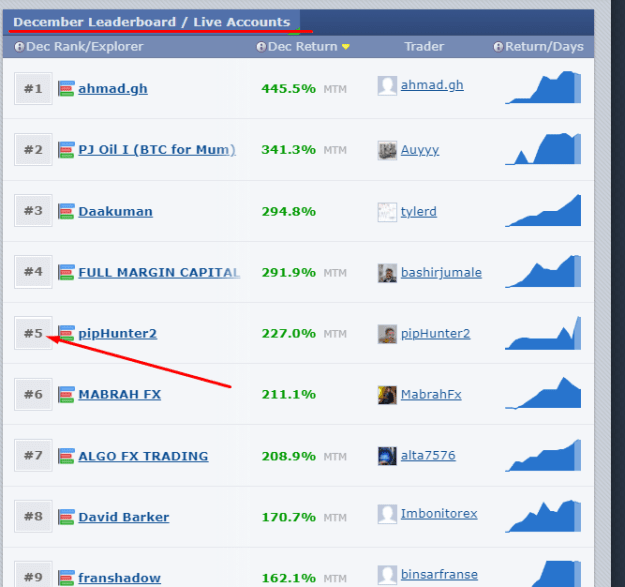This screenshot has width=625, height=587.
Task: Open explorer icon beside MABRAH FX account
Action: pos(66,394)
